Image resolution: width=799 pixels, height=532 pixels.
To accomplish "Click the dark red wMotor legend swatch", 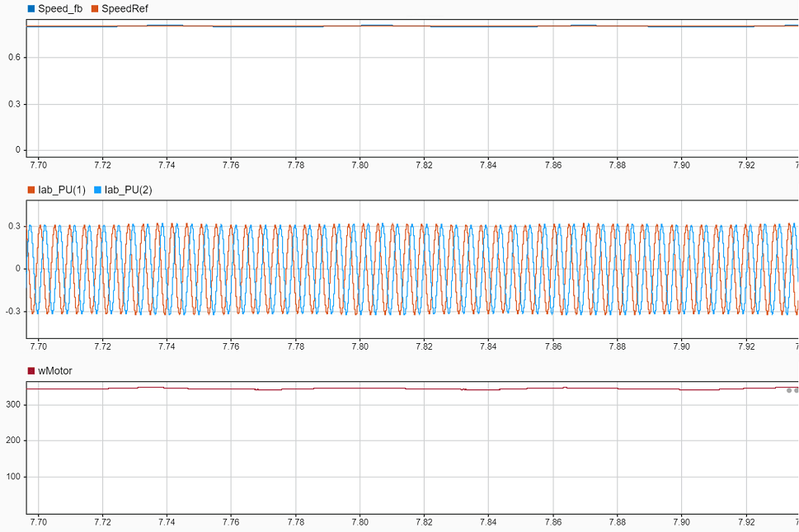I will coord(31,371).
